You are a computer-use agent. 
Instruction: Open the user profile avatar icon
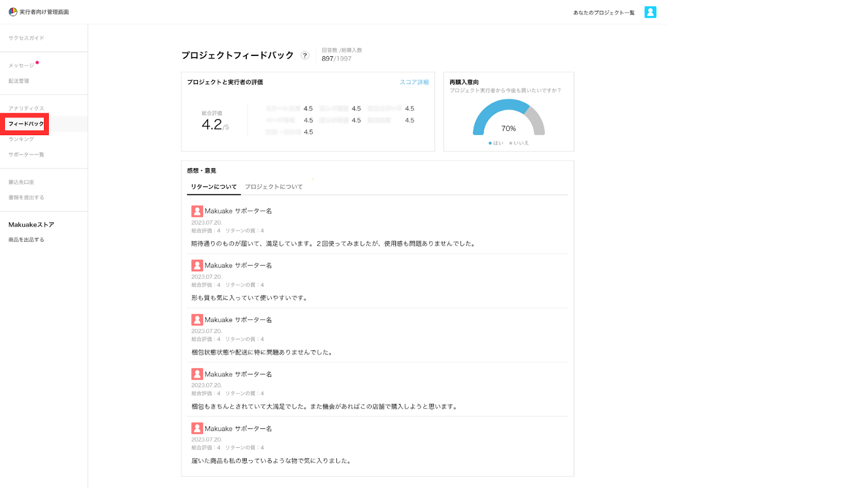pos(650,12)
